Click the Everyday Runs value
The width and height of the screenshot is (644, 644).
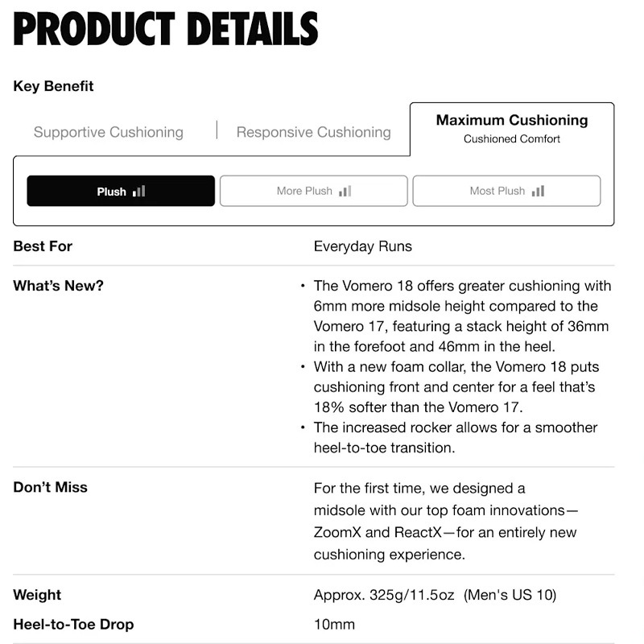362,246
